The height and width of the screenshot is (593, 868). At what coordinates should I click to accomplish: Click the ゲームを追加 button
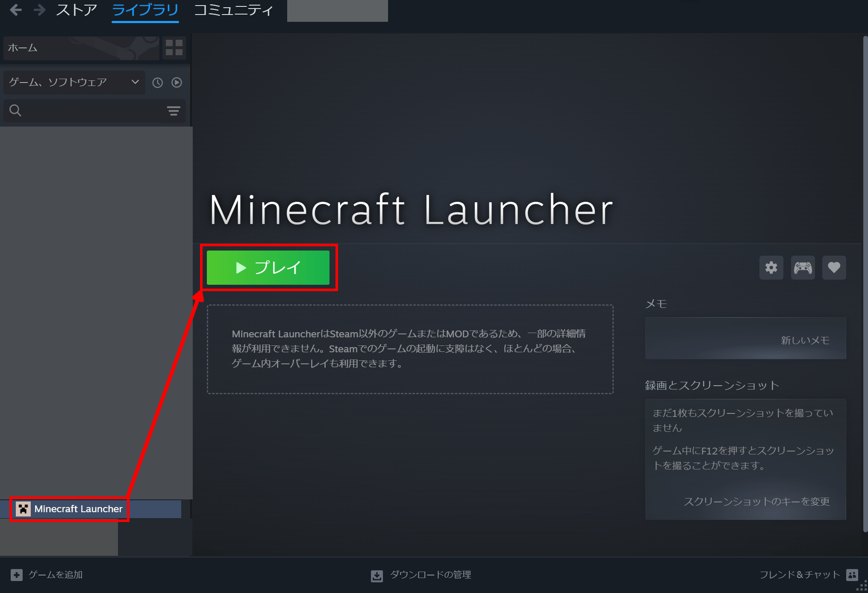(47, 575)
